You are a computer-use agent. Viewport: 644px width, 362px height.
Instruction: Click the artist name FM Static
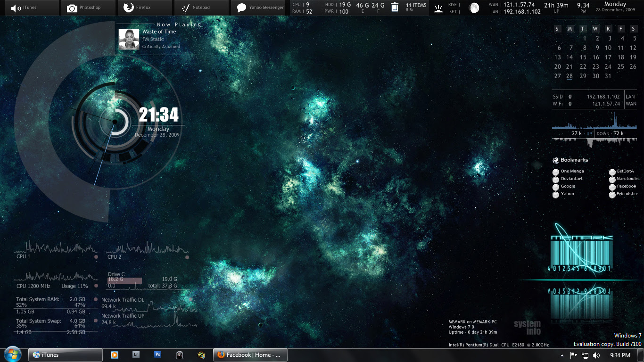153,39
